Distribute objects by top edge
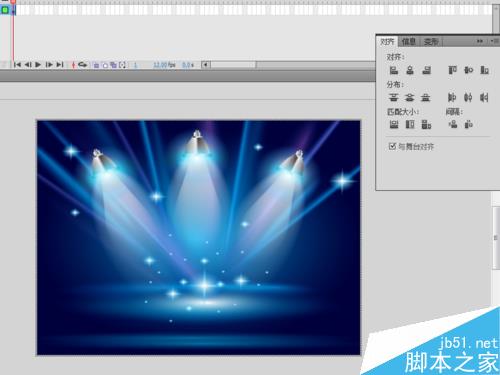 [394, 97]
